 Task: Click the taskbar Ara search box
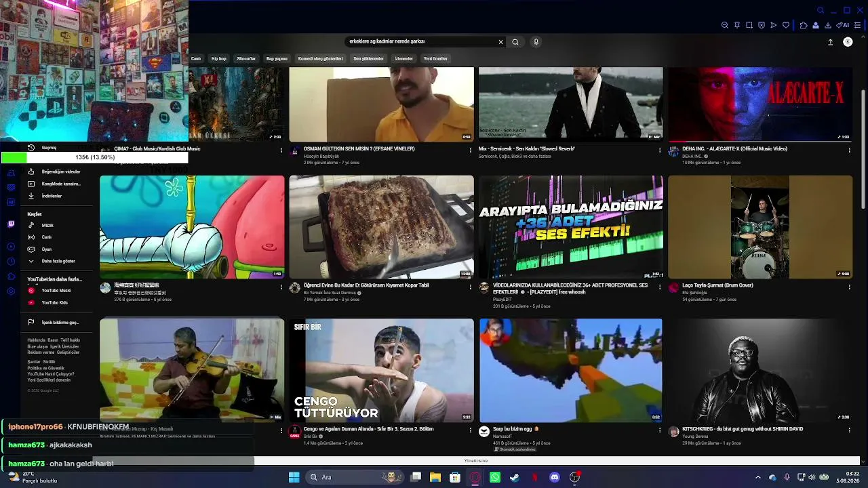coord(355,477)
